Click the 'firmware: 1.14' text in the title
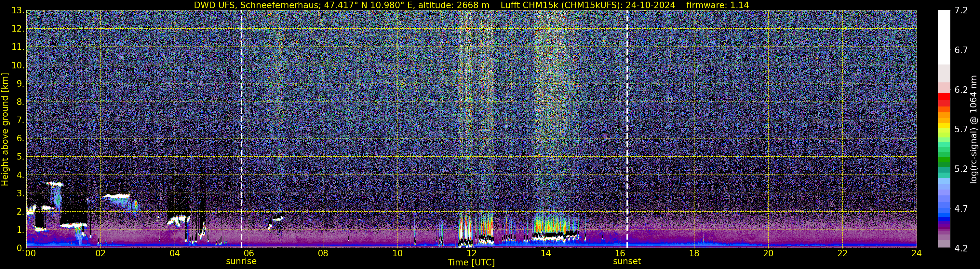 [718, 5]
